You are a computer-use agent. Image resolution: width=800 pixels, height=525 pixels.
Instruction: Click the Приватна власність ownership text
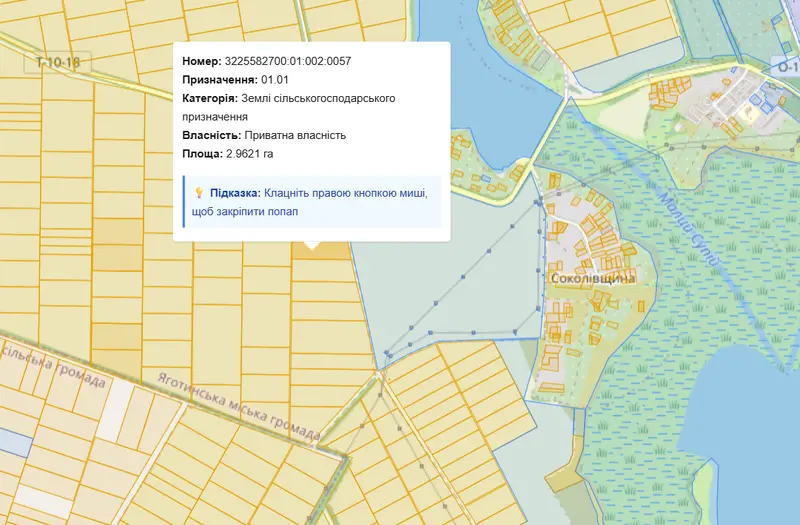(x=295, y=135)
